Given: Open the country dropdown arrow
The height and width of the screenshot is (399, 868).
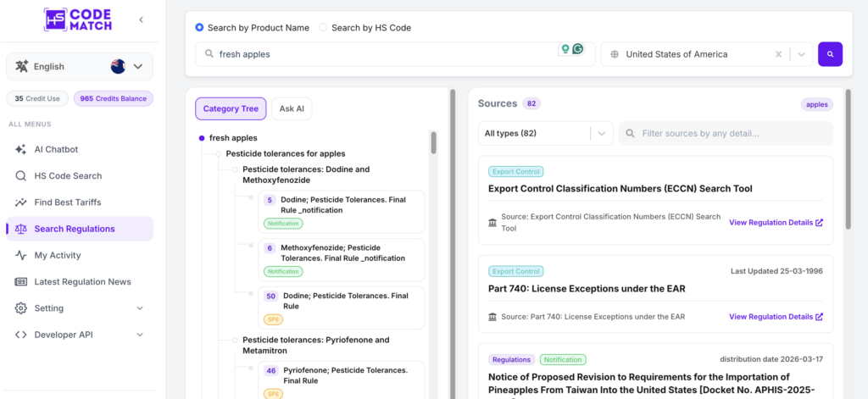Looking at the screenshot, I should coord(801,54).
